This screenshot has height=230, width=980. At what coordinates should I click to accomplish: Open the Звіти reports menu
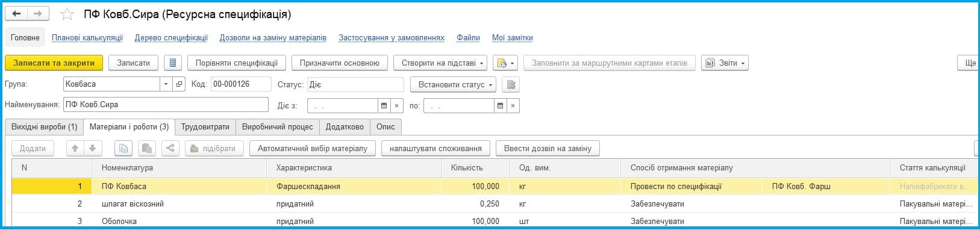725,63
